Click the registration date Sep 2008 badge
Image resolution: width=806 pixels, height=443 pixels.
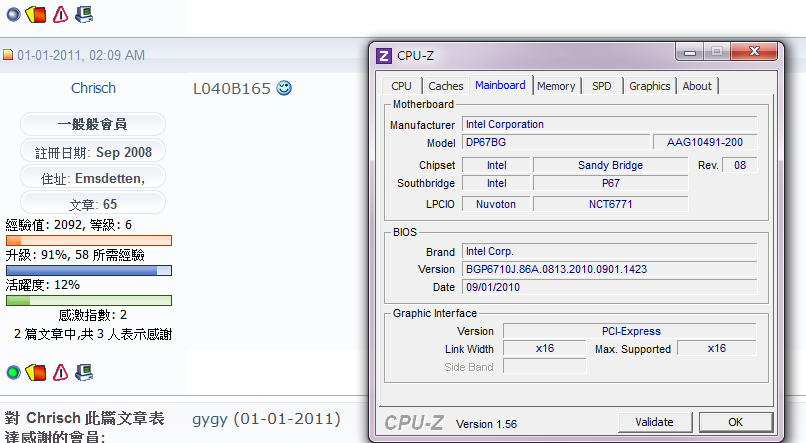click(x=93, y=152)
